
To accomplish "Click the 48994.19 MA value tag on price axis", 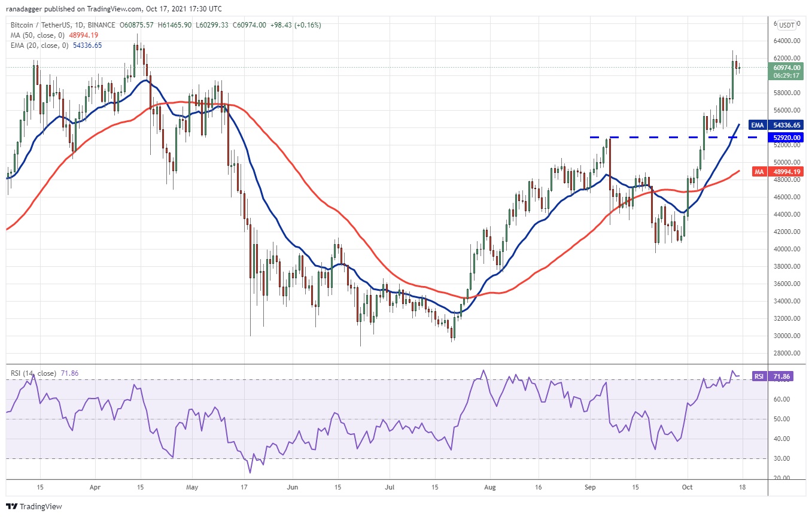I will pyautogui.click(x=786, y=171).
